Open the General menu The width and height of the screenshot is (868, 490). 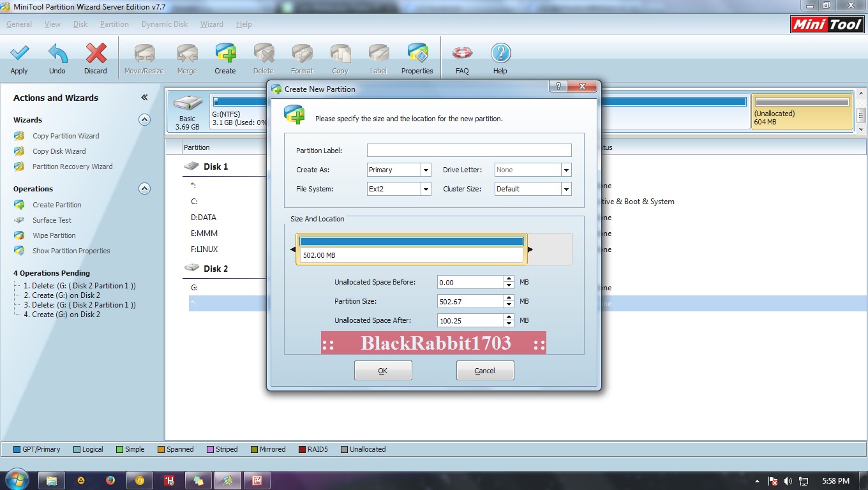pos(19,24)
